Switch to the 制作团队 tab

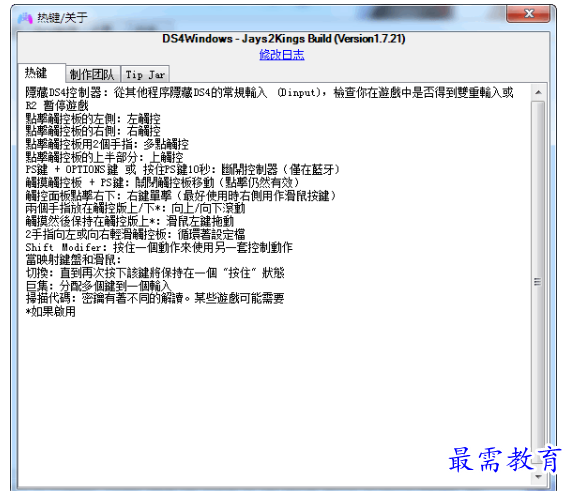[92, 75]
